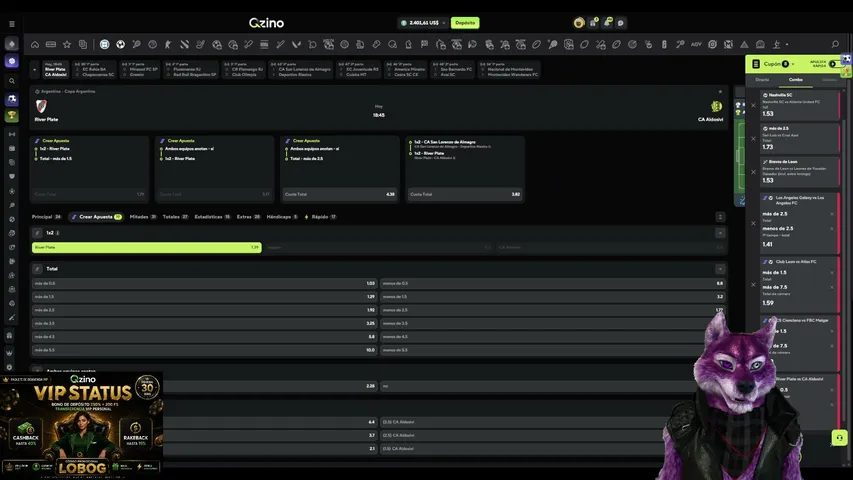853x480 pixels.
Task: Toggle the Total bet builder pencil
Action: pos(38,269)
